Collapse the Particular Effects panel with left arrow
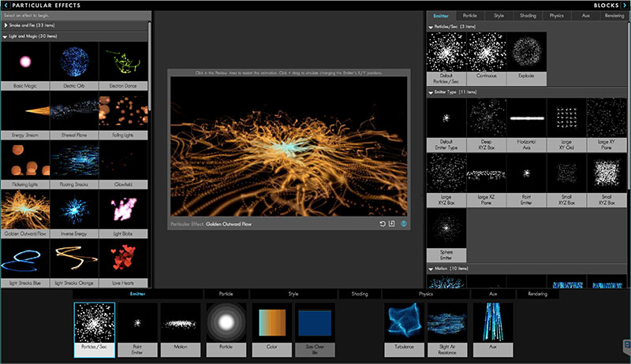631x364 pixels. click(x=6, y=5)
